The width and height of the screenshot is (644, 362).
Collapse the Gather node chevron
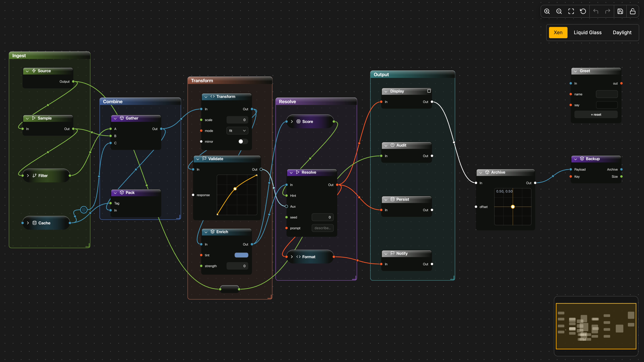coord(115,118)
